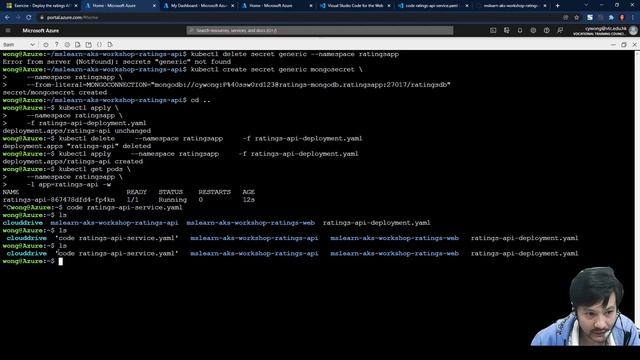Click the presenter webcam thumbnail

point(585,306)
